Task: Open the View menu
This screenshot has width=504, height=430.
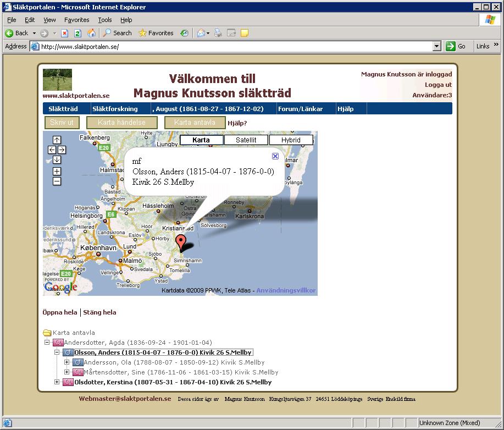Action: pyautogui.click(x=49, y=20)
